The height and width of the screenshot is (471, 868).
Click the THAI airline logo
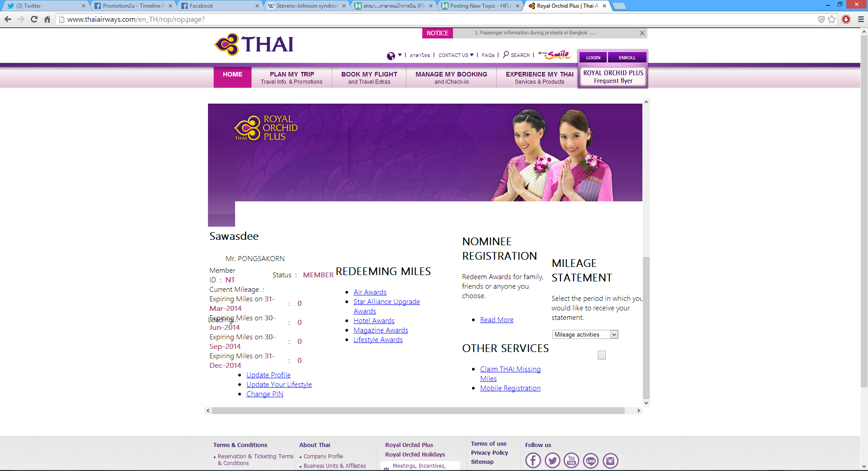tap(254, 44)
